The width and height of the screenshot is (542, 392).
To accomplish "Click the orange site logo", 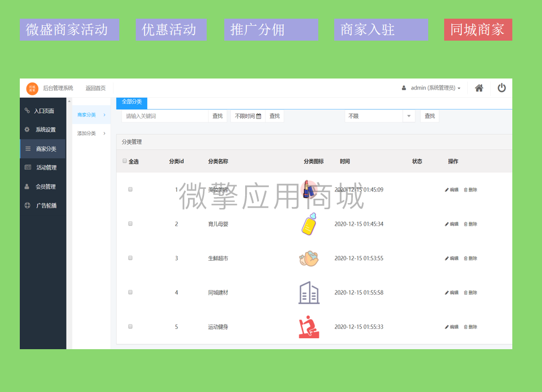I will [32, 88].
